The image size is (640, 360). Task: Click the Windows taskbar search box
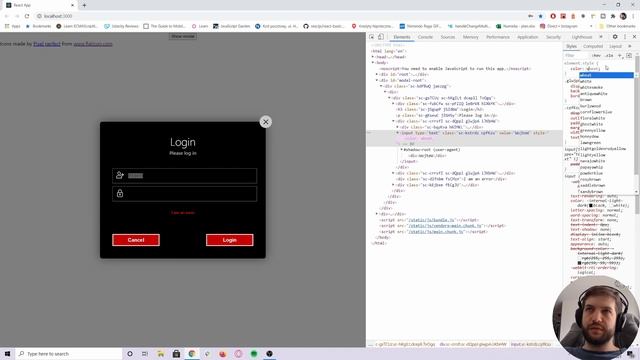[x=69, y=353]
